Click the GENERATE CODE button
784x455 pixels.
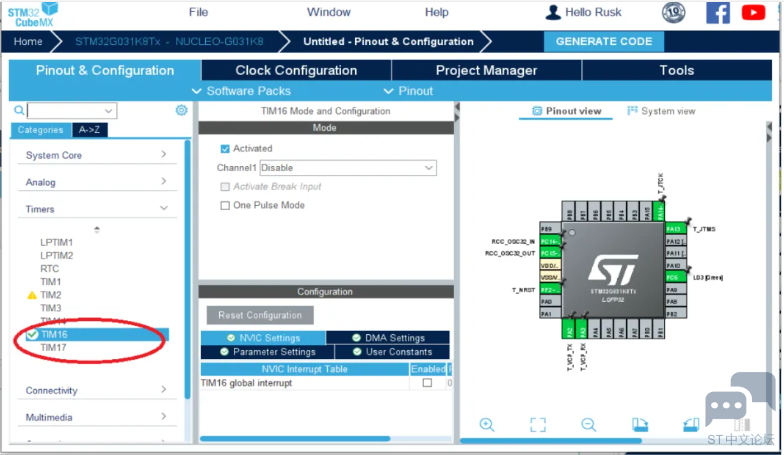[x=604, y=42]
